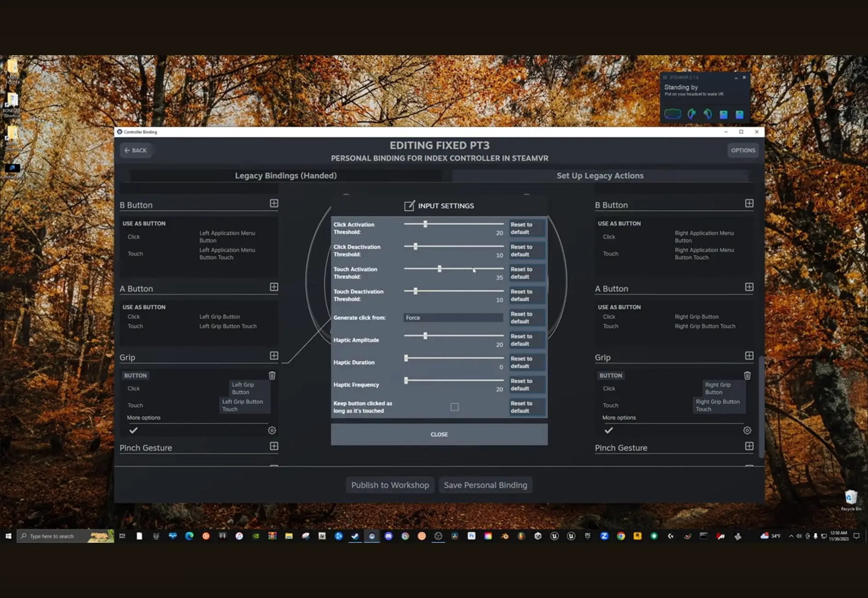Screen dimensions: 868x598
Task: Click Save Personal Binding button
Action: click(486, 485)
